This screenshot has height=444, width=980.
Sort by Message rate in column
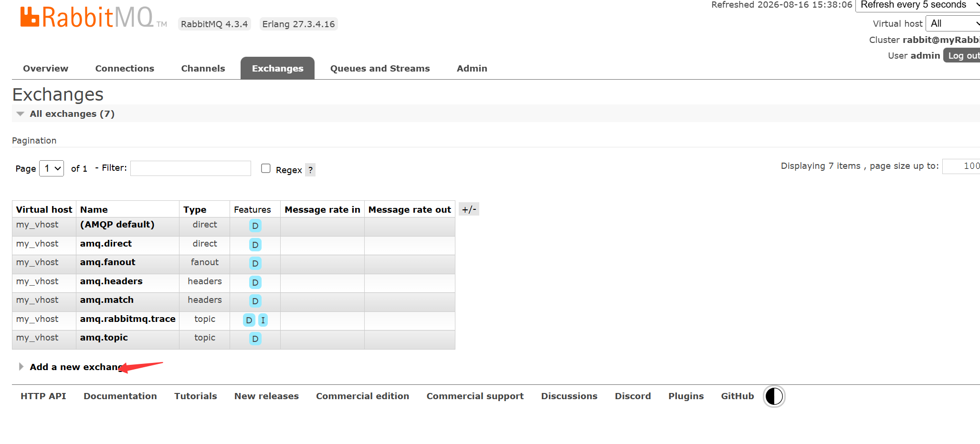coord(322,209)
